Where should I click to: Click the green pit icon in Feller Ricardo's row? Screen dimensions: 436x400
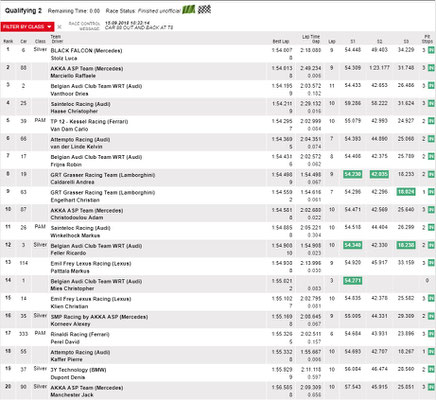click(x=431, y=245)
